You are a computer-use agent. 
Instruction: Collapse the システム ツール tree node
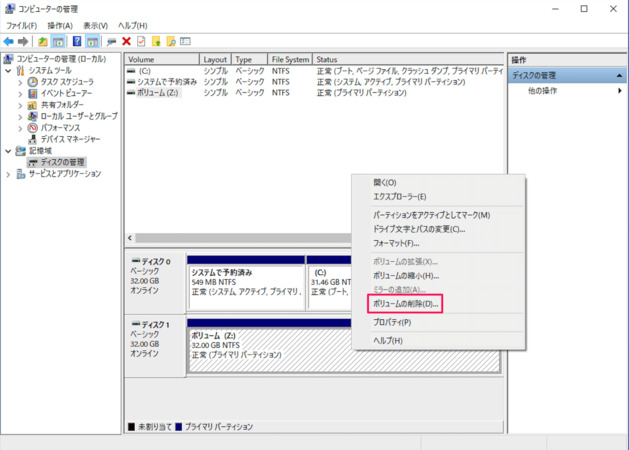[8, 71]
